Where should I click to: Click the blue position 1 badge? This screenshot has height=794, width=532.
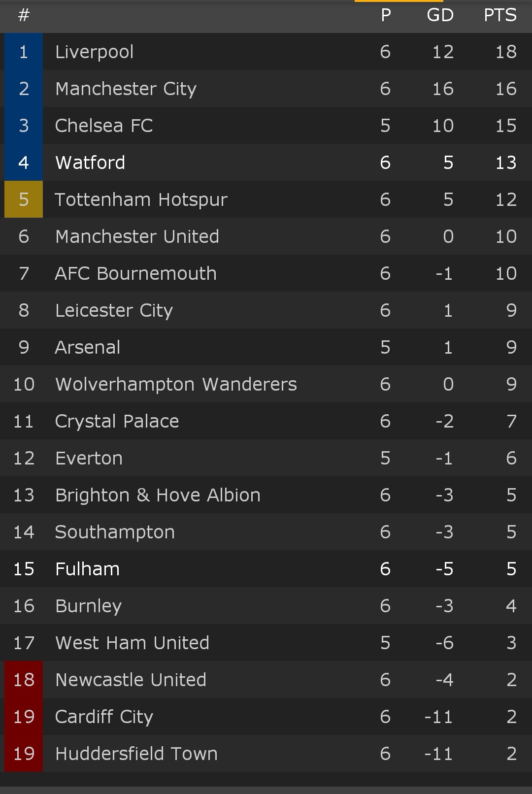[24, 52]
